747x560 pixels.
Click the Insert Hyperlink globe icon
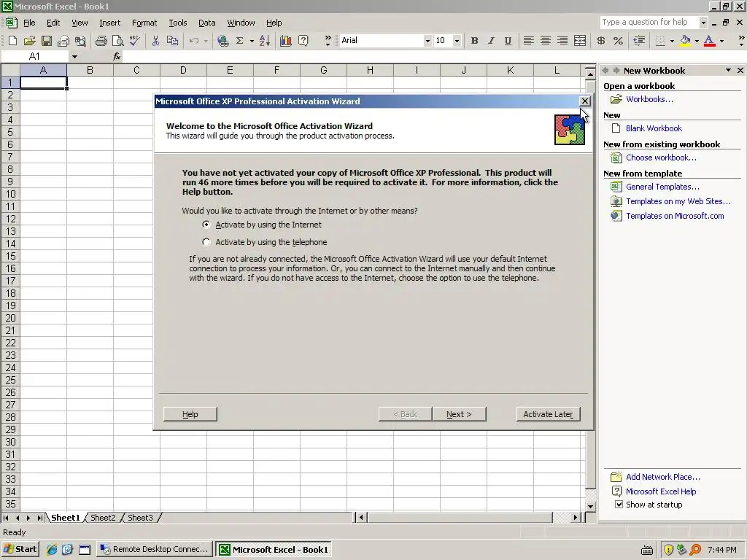[222, 41]
